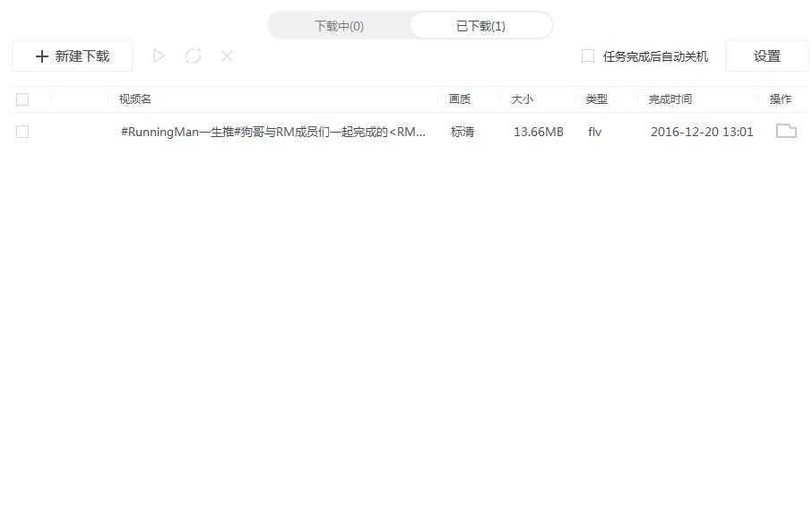Select the #RunningMan一生推 video name

tap(273, 132)
